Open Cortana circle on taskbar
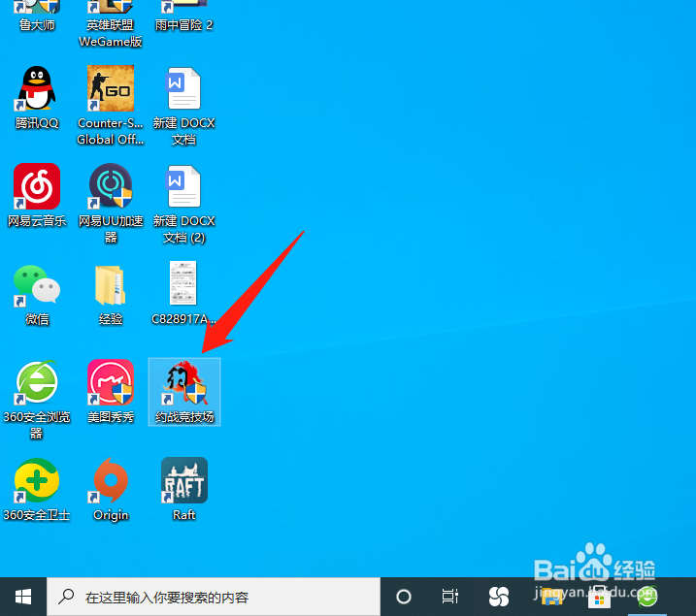This screenshot has height=616, width=696. point(404,597)
